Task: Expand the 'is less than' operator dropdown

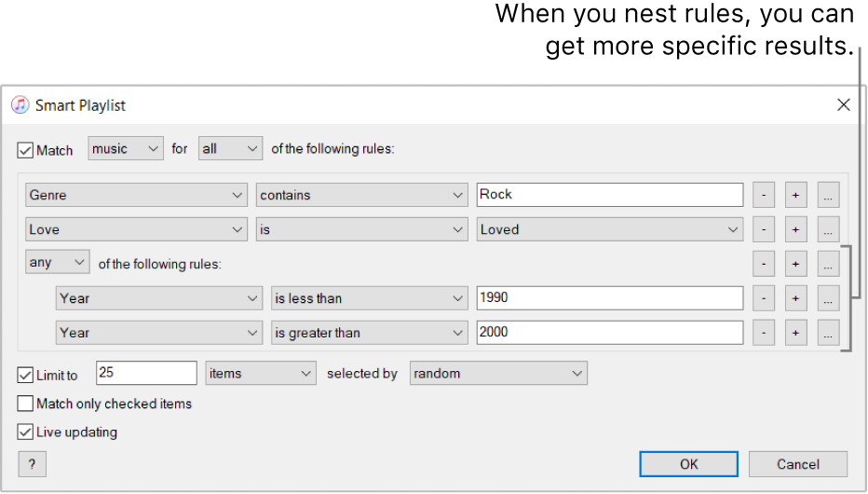Action: click(x=369, y=298)
